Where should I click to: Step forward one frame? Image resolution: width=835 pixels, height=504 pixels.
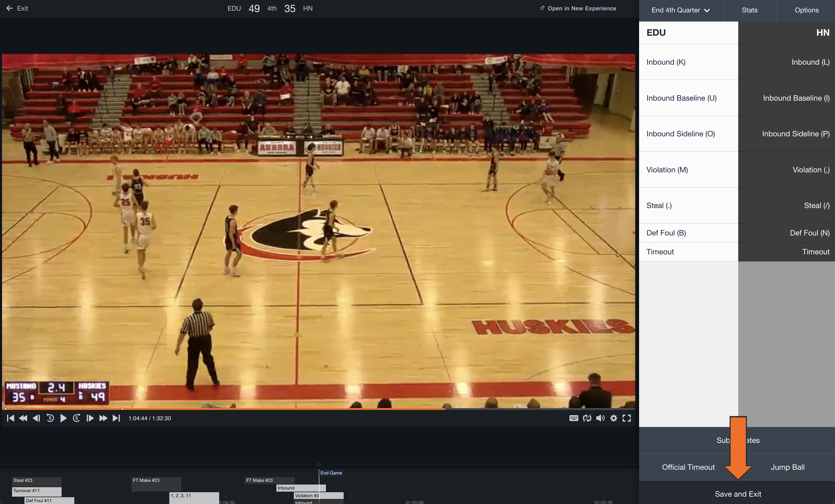(90, 418)
